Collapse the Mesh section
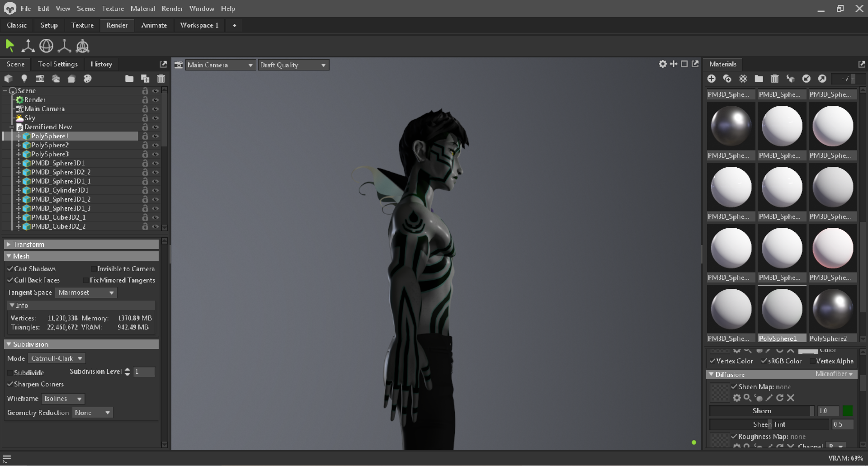Screen dimensions: 868x466 [81, 256]
